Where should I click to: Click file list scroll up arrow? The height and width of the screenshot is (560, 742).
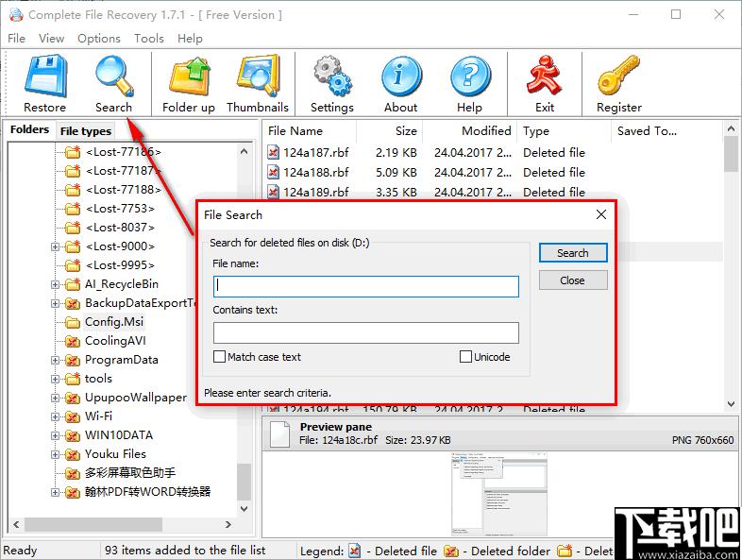pos(731,128)
